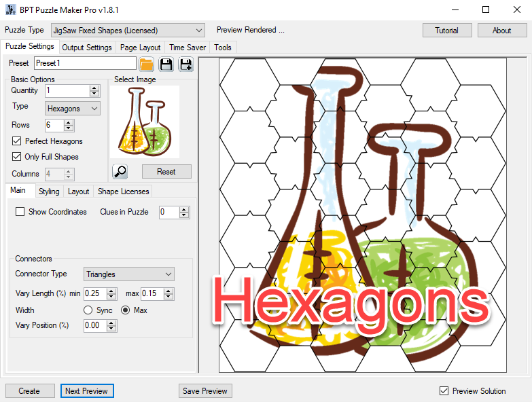The height and width of the screenshot is (402, 532).
Task: Click the magnifier icon under Select Image
Action: [120, 172]
